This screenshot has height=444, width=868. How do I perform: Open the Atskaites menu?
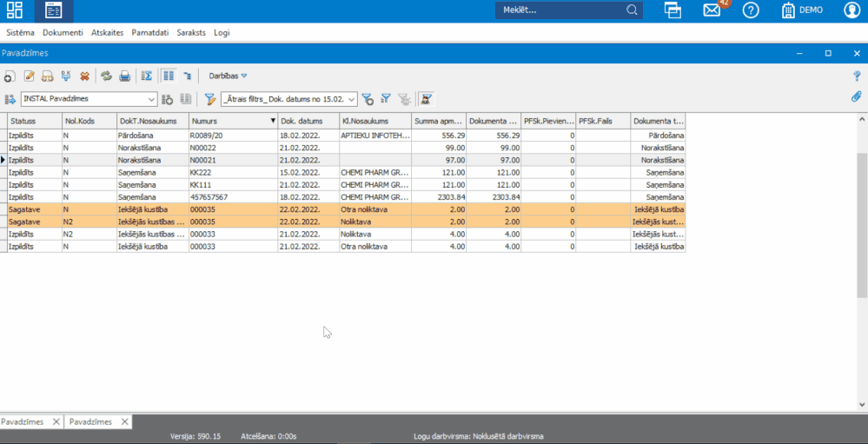point(109,32)
